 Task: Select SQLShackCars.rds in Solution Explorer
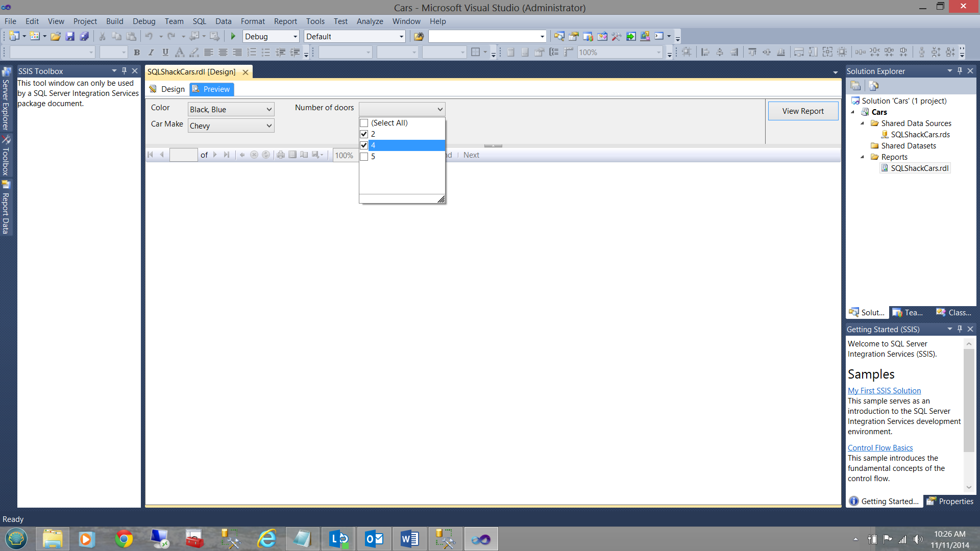920,135
